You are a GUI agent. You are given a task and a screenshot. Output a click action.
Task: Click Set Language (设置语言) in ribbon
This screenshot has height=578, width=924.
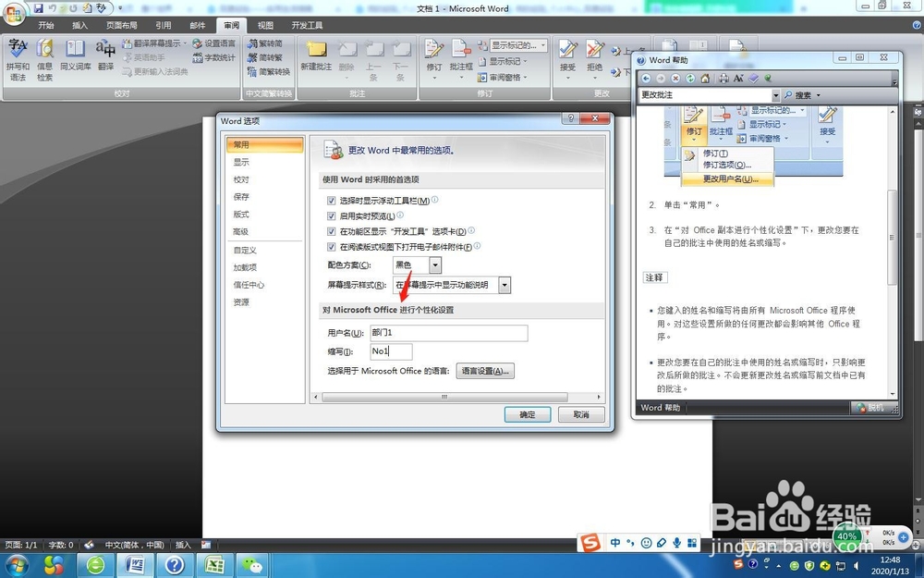(x=214, y=43)
